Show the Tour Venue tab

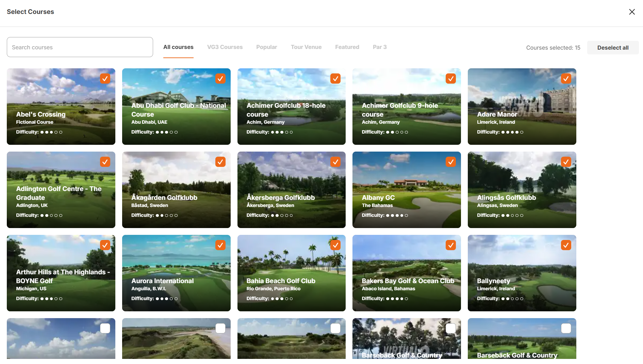[306, 47]
